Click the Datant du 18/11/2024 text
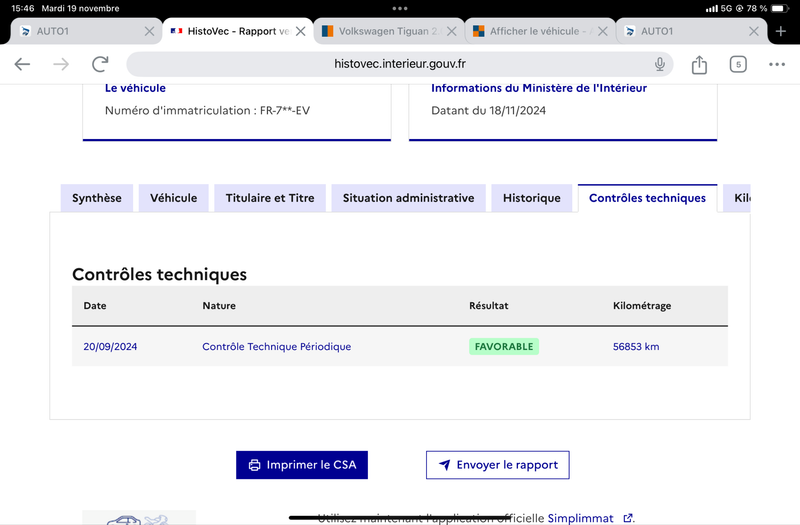The width and height of the screenshot is (800, 525). [488, 110]
